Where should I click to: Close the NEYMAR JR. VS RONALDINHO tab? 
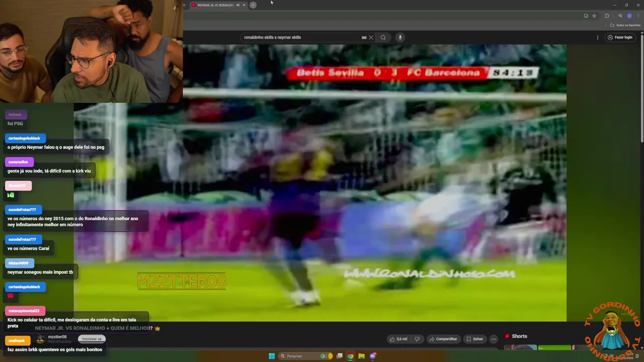[x=244, y=5]
